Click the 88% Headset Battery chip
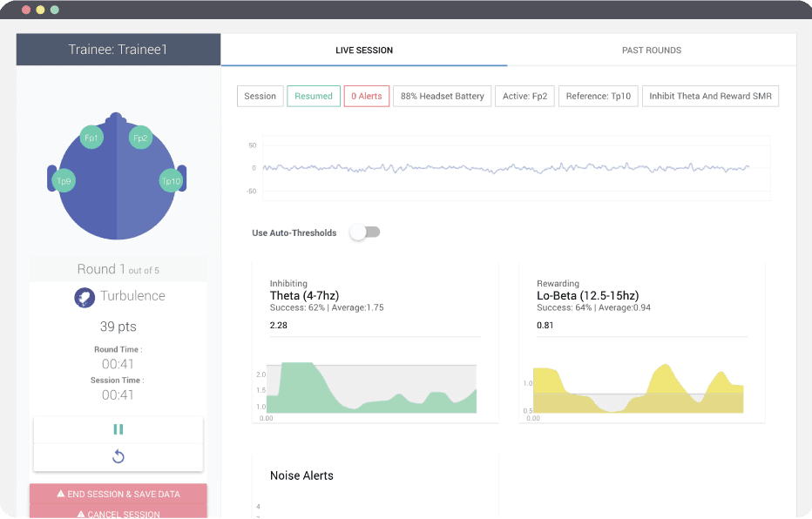812x519 pixels. tap(443, 97)
